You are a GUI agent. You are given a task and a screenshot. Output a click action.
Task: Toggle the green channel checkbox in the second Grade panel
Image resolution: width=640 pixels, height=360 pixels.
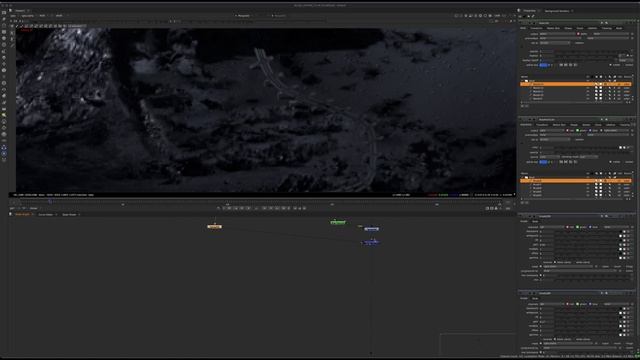(x=578, y=304)
